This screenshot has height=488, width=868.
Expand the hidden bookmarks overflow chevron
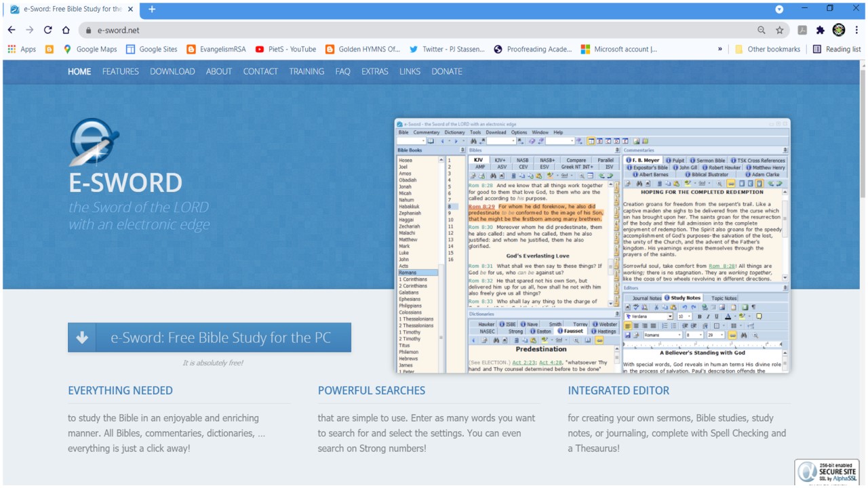719,49
